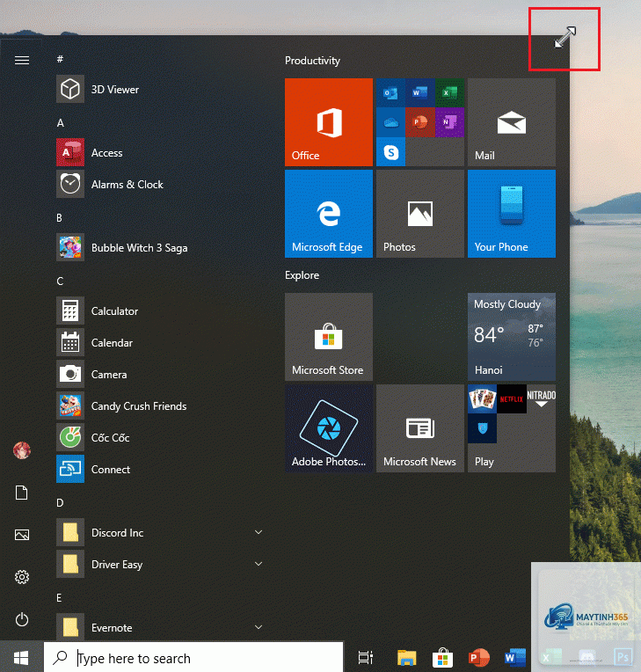Open the Photos tile

[x=420, y=214]
